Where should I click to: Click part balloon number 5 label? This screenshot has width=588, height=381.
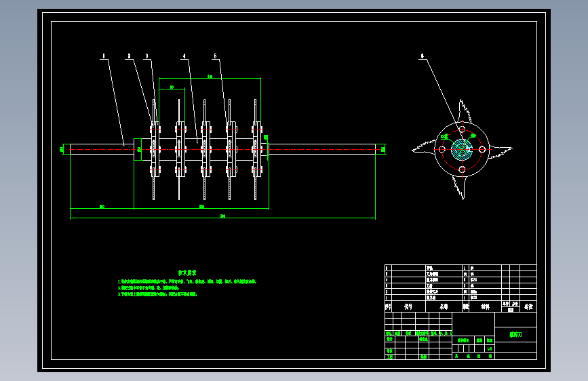[x=215, y=56]
